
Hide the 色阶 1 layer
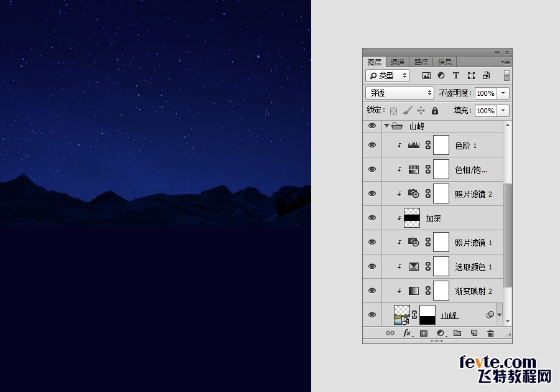(372, 145)
